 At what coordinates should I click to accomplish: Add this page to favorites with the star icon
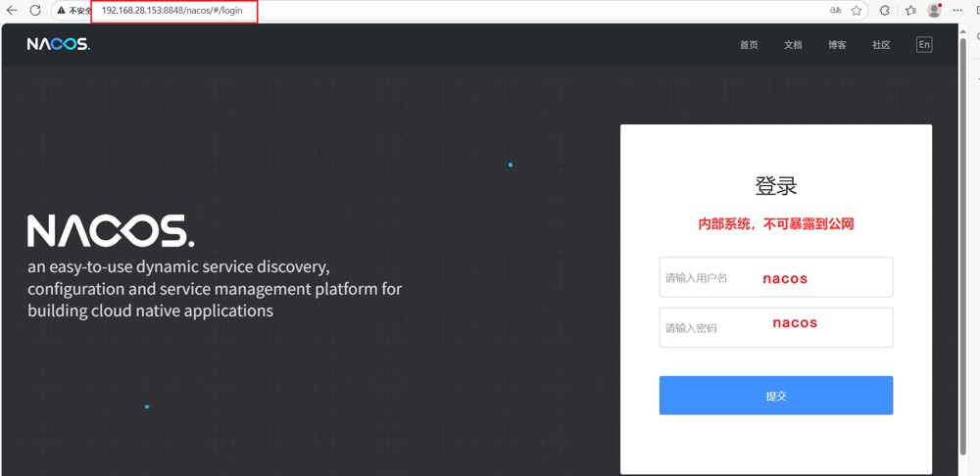(857, 11)
